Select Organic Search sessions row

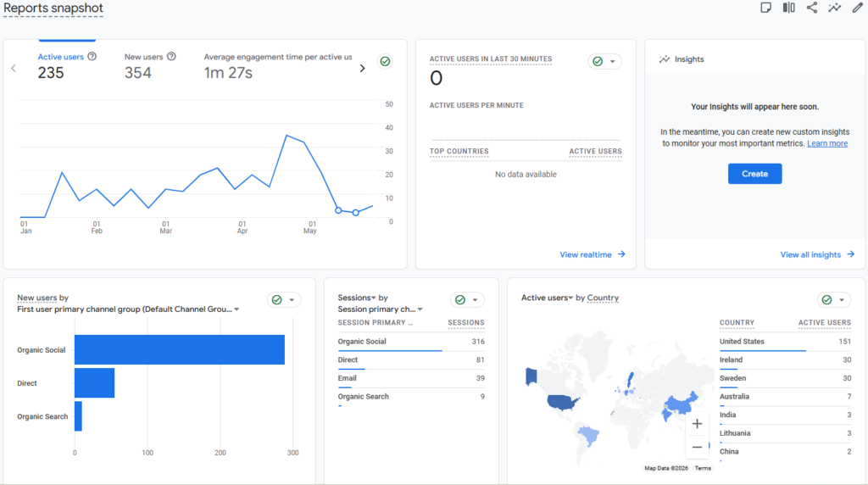point(411,397)
